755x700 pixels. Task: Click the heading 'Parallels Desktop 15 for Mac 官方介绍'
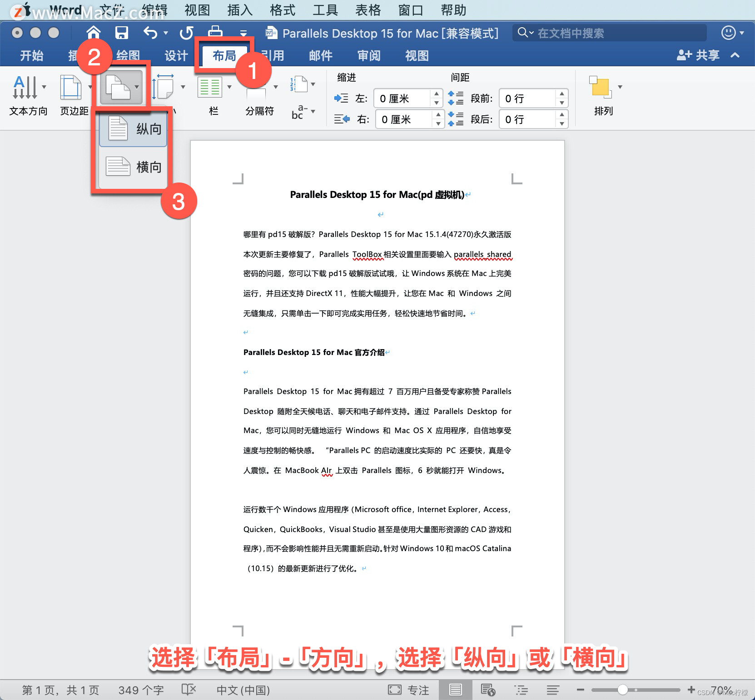[x=314, y=352]
